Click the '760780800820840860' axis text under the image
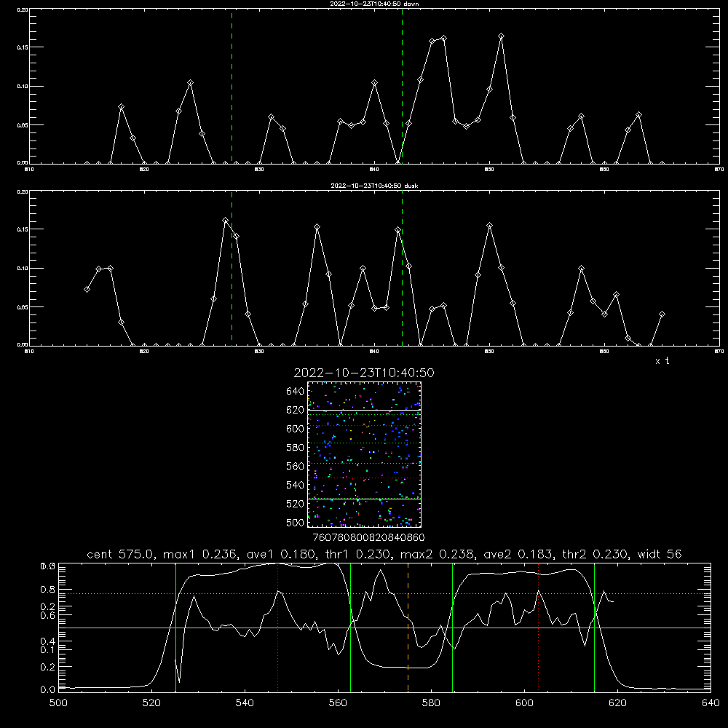The image size is (728, 728). click(368, 537)
